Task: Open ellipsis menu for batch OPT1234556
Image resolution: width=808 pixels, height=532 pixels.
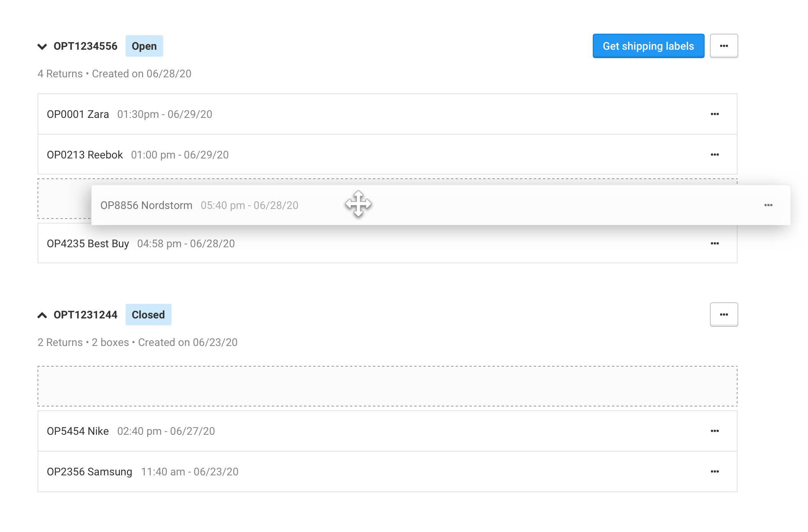Action: click(724, 46)
